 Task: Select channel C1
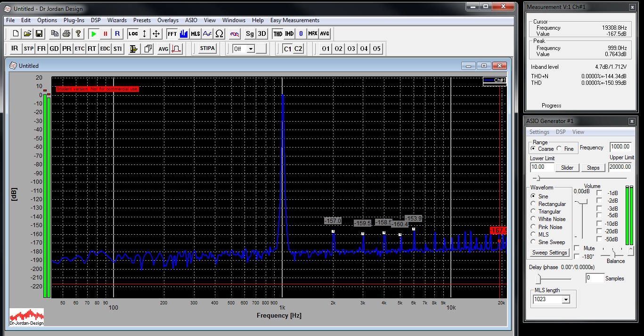(x=287, y=49)
